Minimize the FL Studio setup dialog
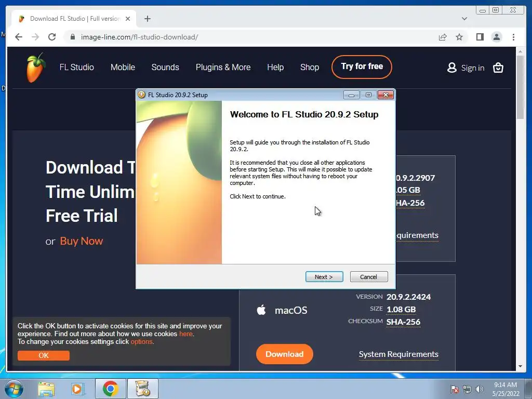The width and height of the screenshot is (532, 399). pyautogui.click(x=351, y=95)
